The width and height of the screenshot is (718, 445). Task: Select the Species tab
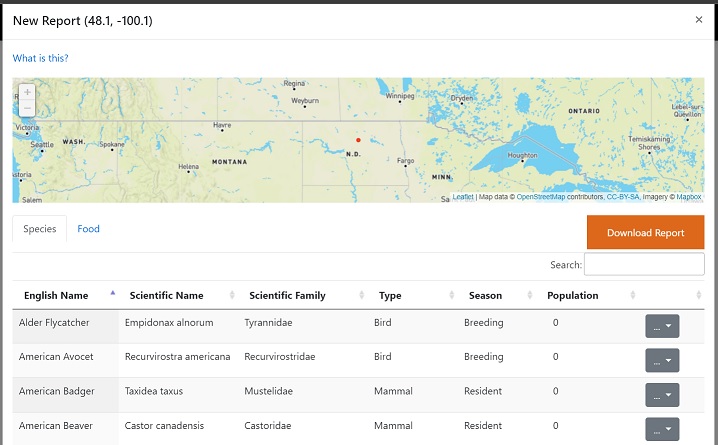40,229
